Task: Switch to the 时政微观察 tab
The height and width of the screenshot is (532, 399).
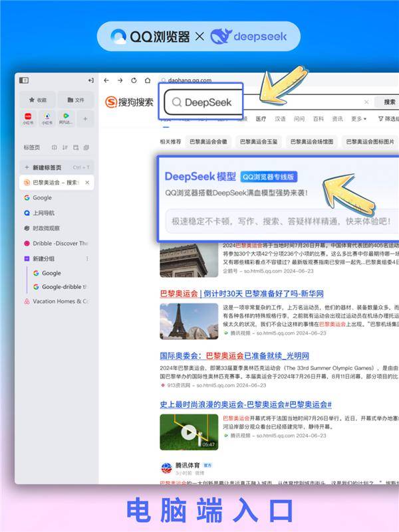Action: [x=57, y=228]
